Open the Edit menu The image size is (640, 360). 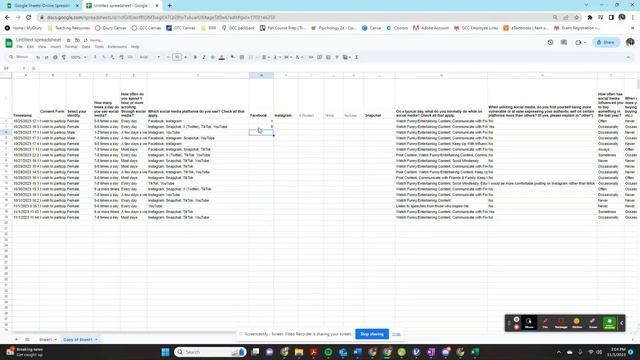pyautogui.click(x=30, y=47)
